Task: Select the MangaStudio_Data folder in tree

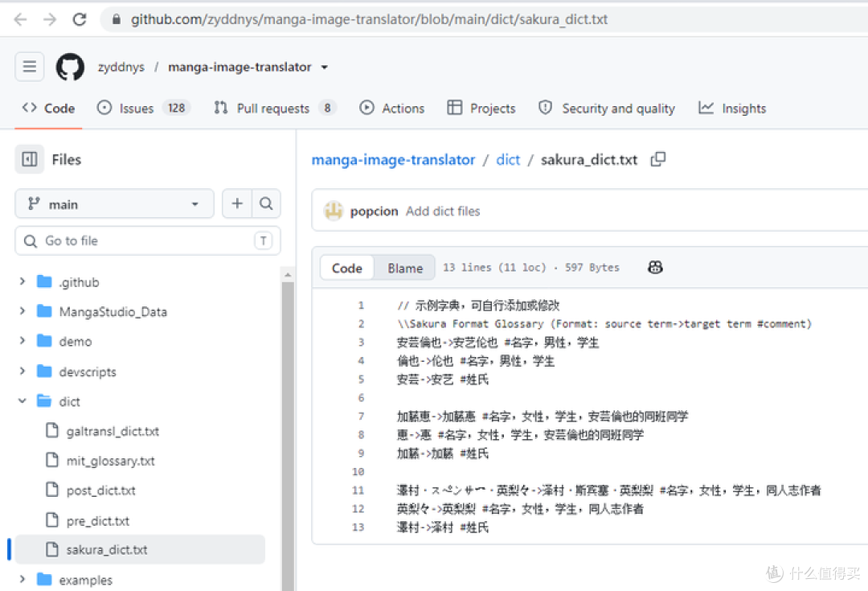Action: tap(113, 312)
